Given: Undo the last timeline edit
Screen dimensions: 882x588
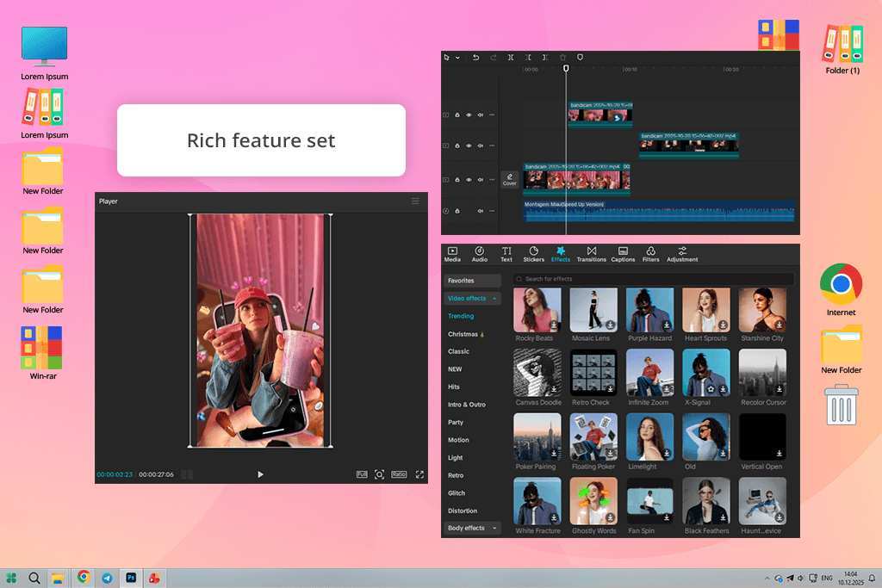Looking at the screenshot, I should click(x=475, y=58).
